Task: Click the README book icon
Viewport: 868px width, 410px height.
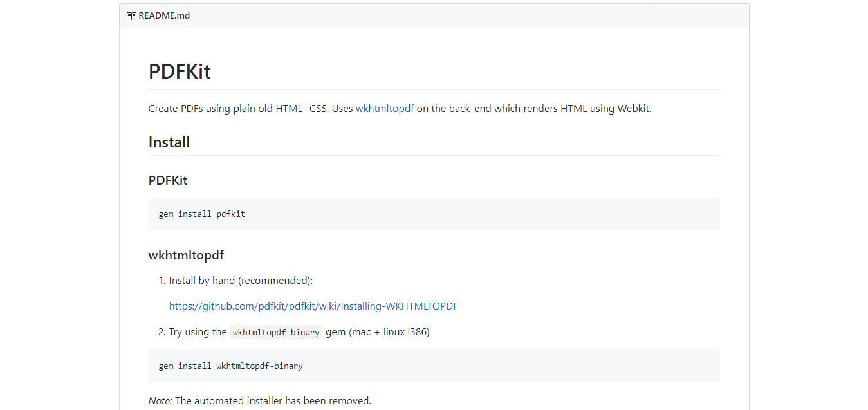Action: 131,16
